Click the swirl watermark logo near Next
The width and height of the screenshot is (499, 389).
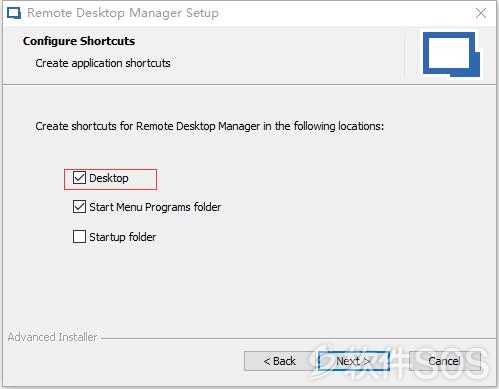point(324,362)
